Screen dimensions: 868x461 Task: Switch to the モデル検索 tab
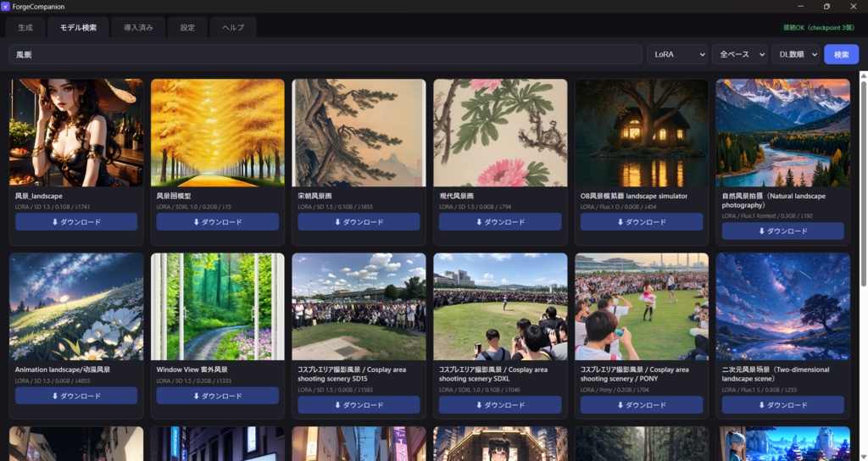[x=78, y=28]
